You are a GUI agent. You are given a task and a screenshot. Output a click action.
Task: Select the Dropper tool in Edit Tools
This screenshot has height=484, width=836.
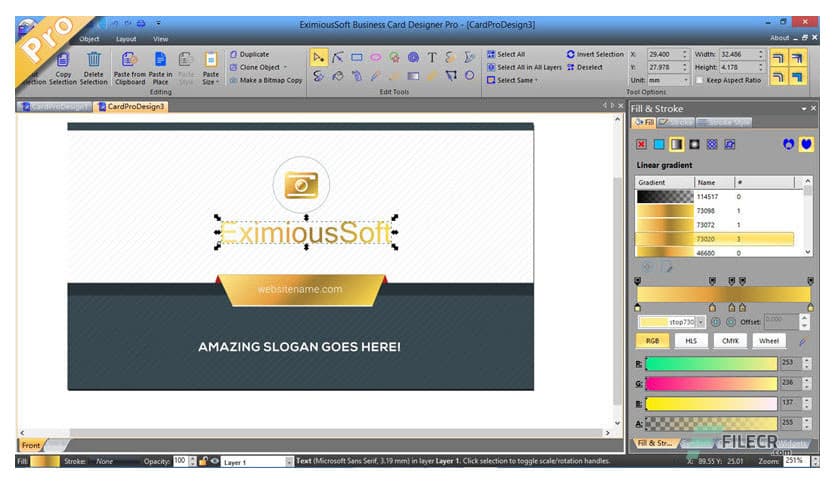pos(376,76)
